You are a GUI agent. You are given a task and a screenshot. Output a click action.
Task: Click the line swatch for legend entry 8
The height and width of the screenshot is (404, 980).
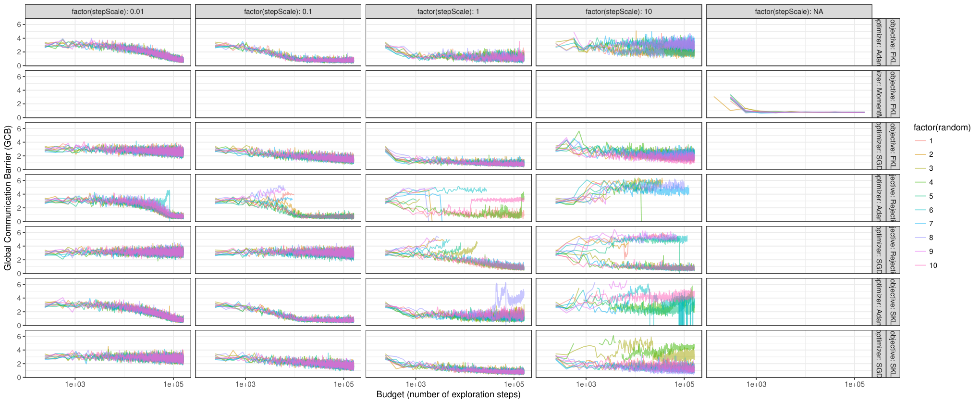920,238
